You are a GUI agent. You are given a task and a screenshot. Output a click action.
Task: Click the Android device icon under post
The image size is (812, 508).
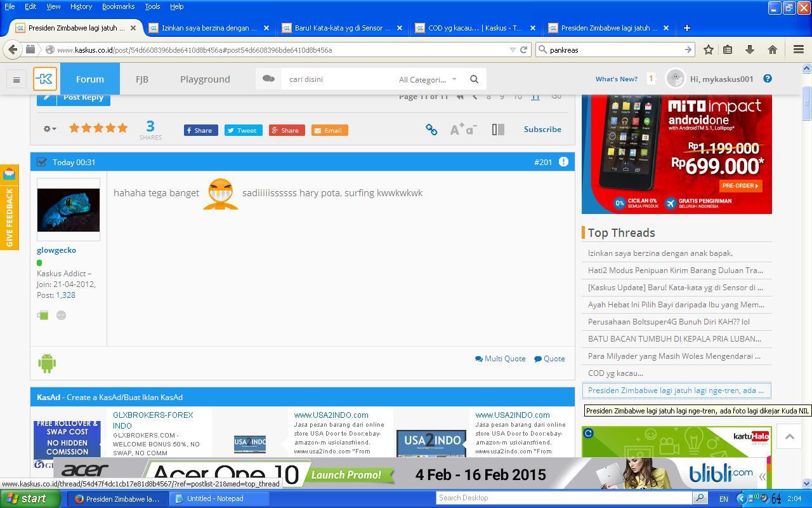coord(47,363)
